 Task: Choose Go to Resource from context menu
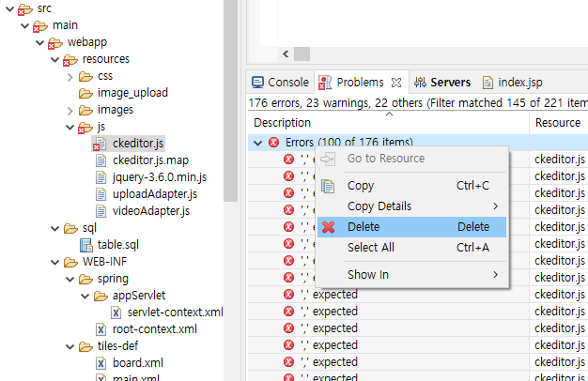tap(411, 159)
